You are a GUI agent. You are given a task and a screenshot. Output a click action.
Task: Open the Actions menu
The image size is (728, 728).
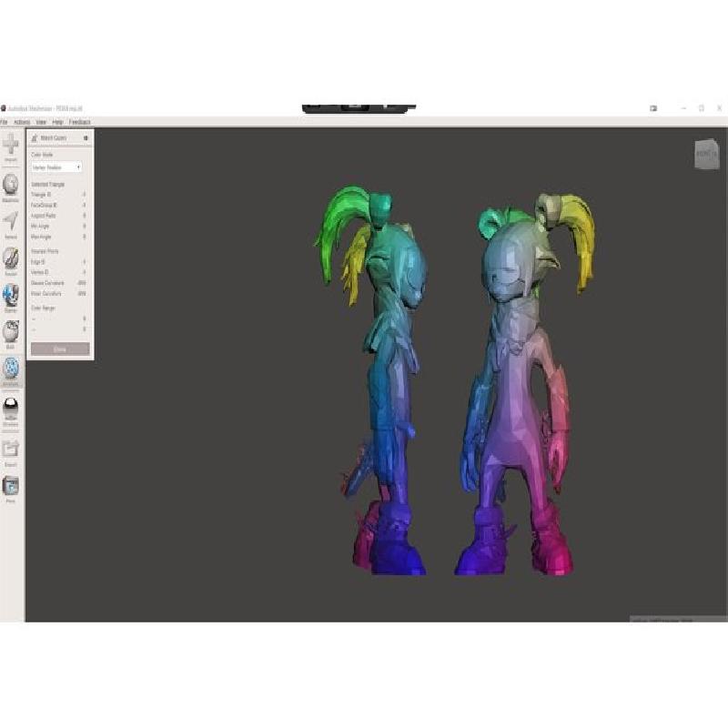coord(22,121)
